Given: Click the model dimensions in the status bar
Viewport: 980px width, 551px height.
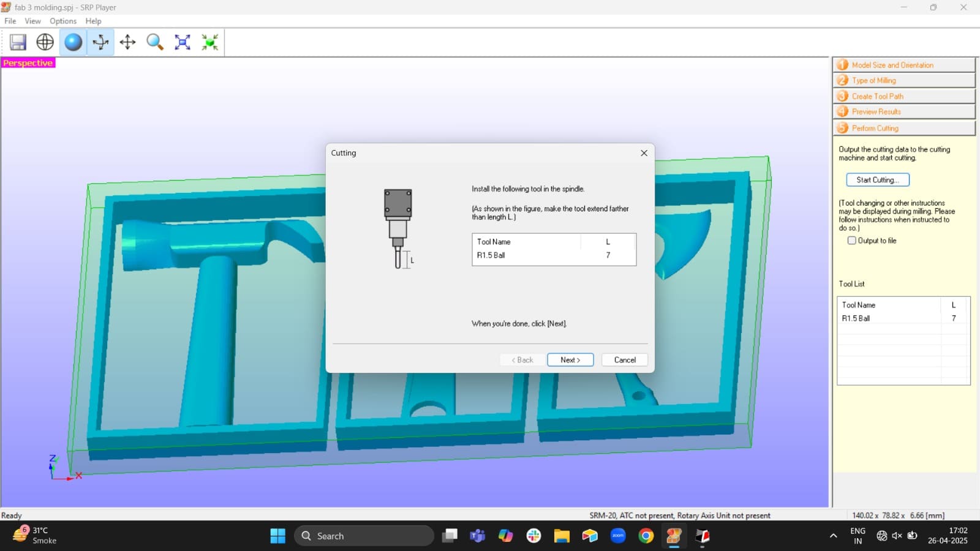Looking at the screenshot, I should 898,515.
